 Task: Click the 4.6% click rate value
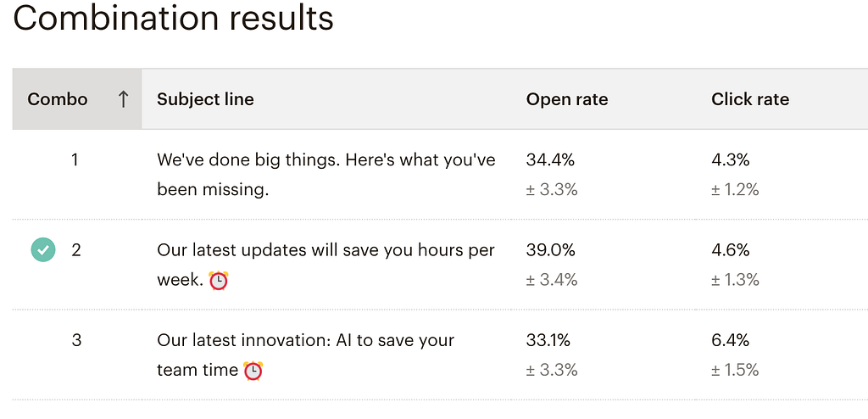(731, 250)
